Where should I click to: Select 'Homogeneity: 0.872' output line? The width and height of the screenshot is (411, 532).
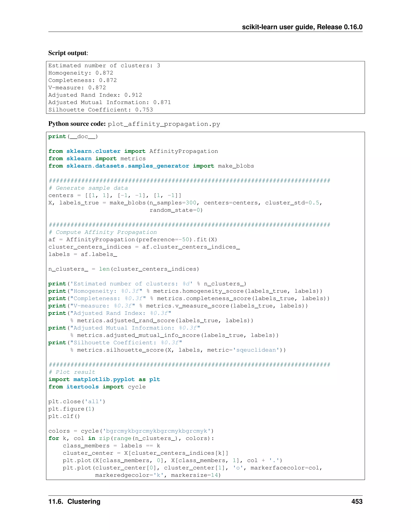81,73
